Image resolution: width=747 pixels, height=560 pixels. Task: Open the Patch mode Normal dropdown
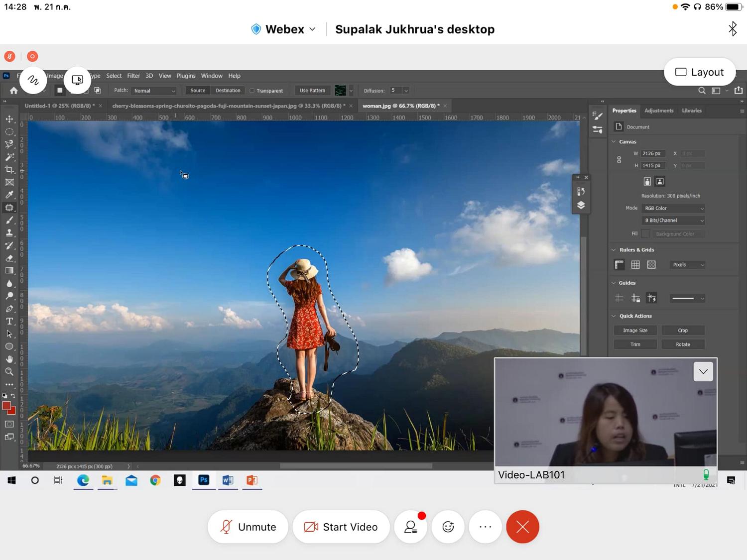(154, 91)
